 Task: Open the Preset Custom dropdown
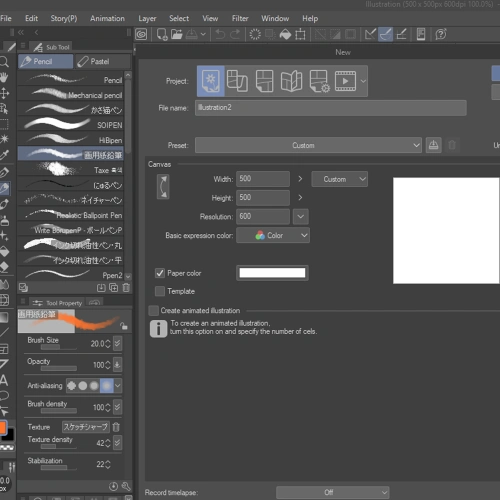308,145
